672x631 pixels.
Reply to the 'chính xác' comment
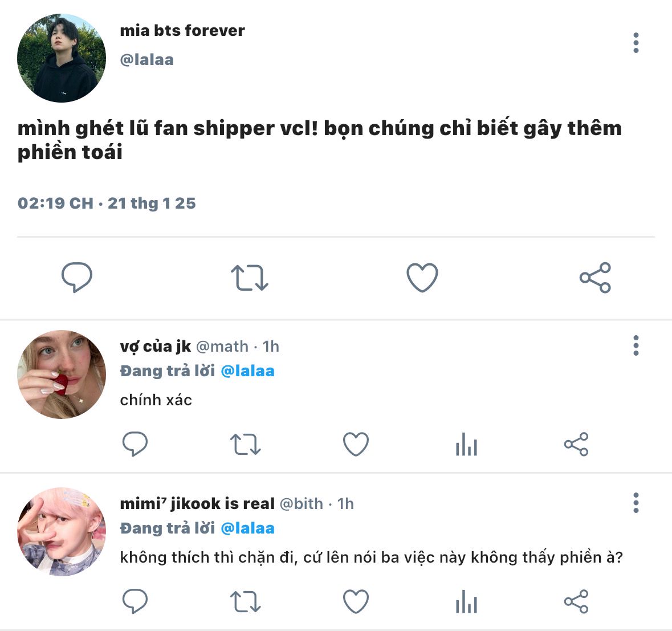[x=135, y=443]
